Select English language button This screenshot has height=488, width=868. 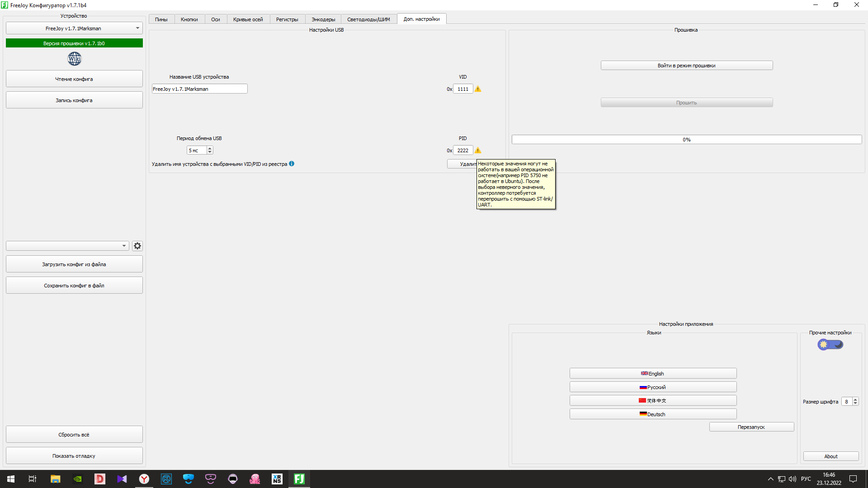(653, 374)
